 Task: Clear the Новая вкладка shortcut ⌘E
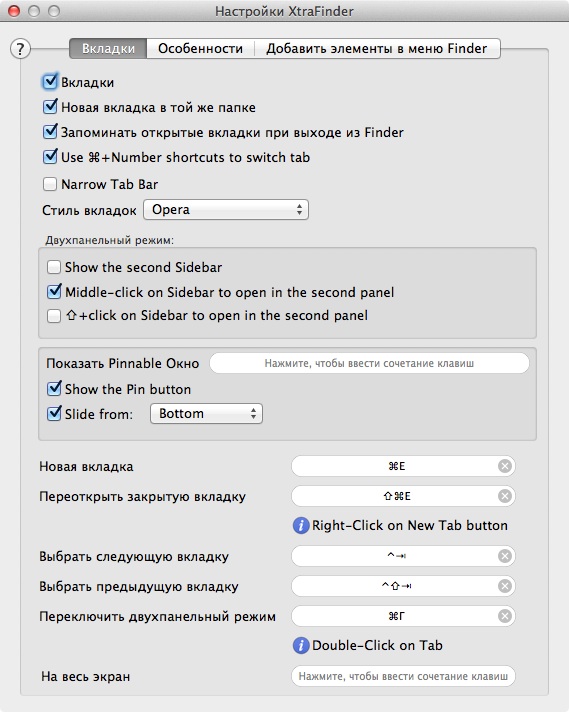click(x=505, y=466)
